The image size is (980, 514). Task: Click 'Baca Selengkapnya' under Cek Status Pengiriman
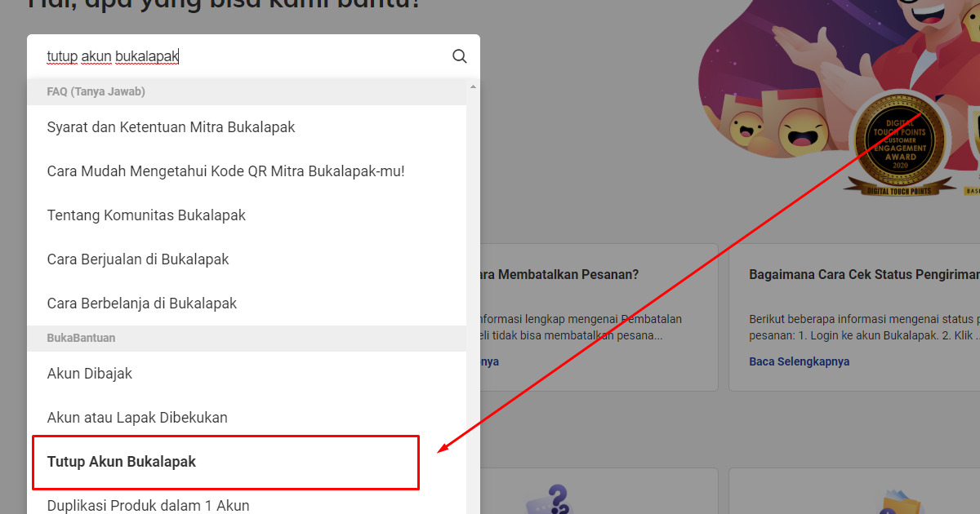click(x=799, y=361)
